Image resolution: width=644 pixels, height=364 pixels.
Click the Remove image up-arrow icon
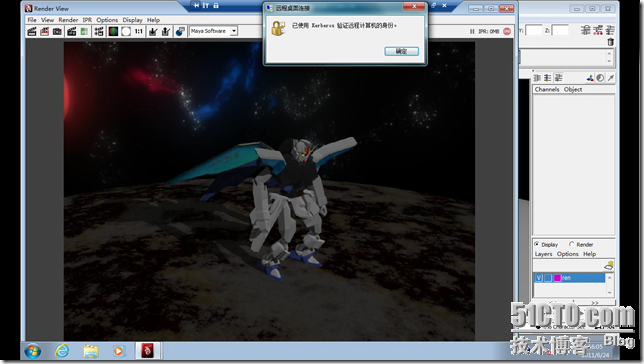pyautogui.click(x=166, y=31)
